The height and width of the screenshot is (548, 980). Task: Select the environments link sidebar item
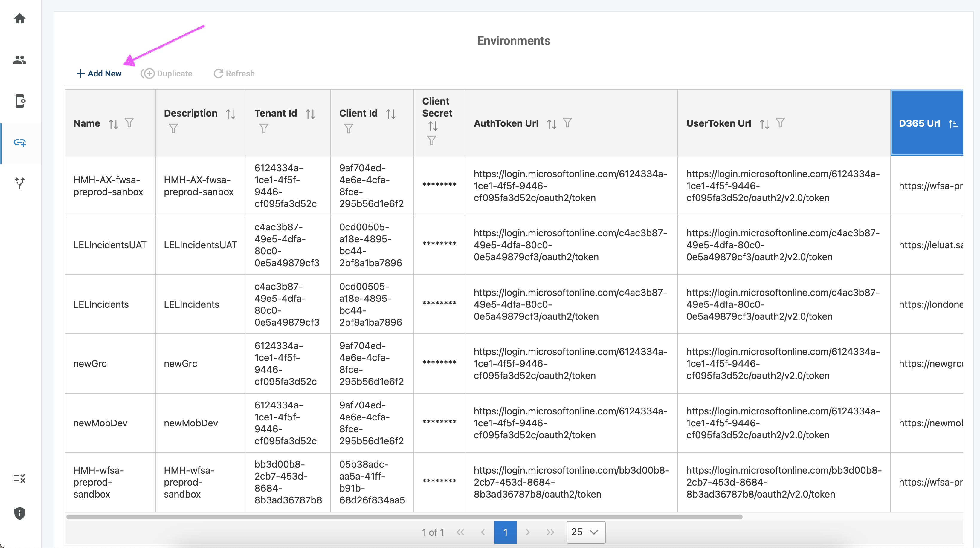point(19,143)
